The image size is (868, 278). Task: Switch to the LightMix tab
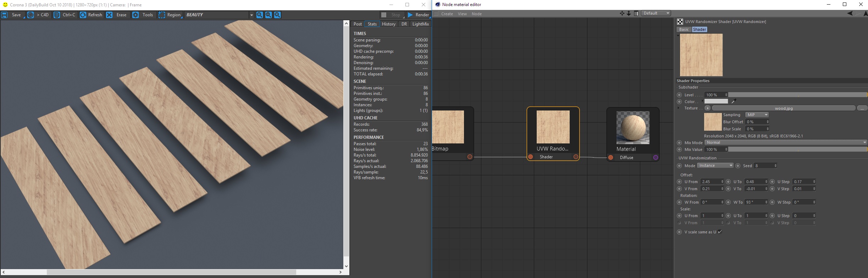pos(420,24)
